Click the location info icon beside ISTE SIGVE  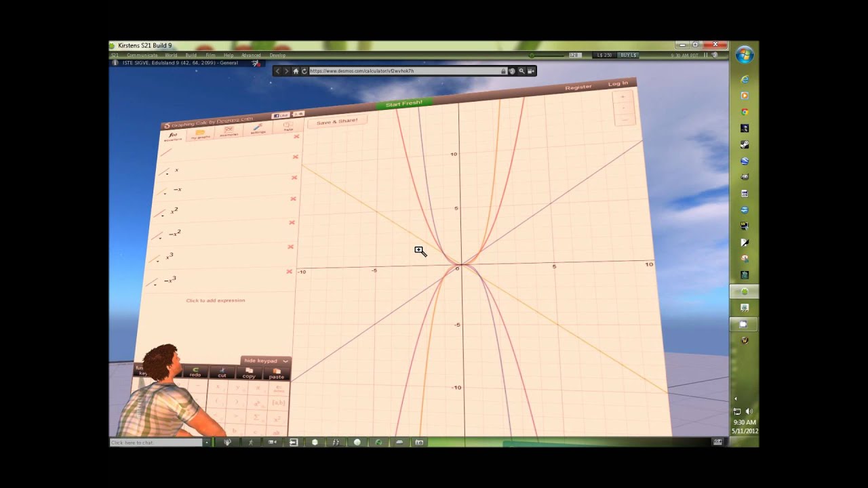click(115, 63)
